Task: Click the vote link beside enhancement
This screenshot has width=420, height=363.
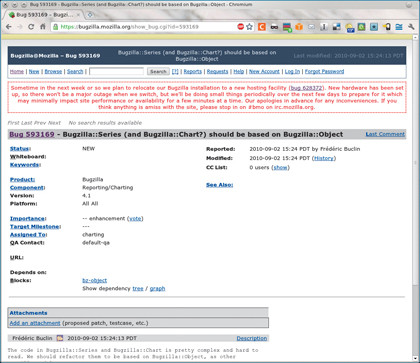Action: (x=135, y=218)
